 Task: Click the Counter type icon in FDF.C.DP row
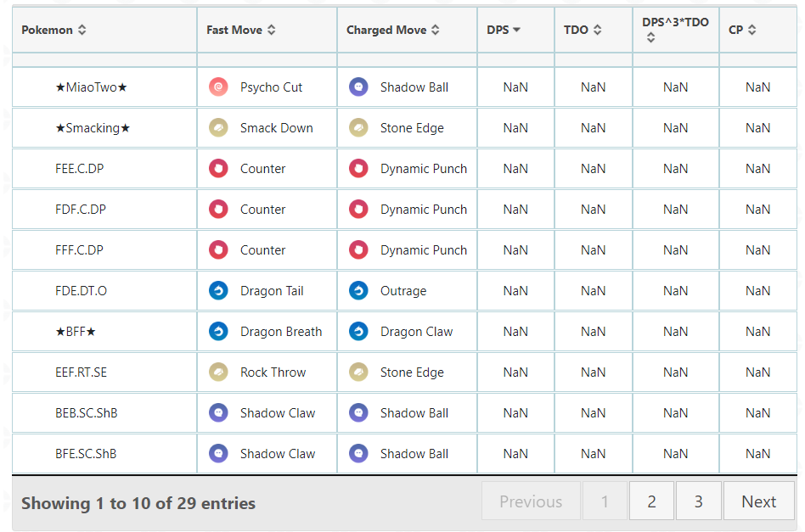tap(218, 209)
